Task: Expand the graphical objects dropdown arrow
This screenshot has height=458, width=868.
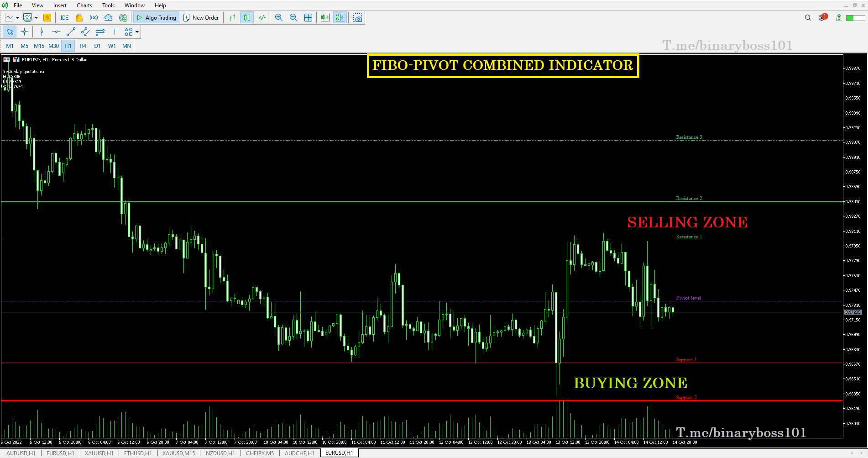Action: 136,32
